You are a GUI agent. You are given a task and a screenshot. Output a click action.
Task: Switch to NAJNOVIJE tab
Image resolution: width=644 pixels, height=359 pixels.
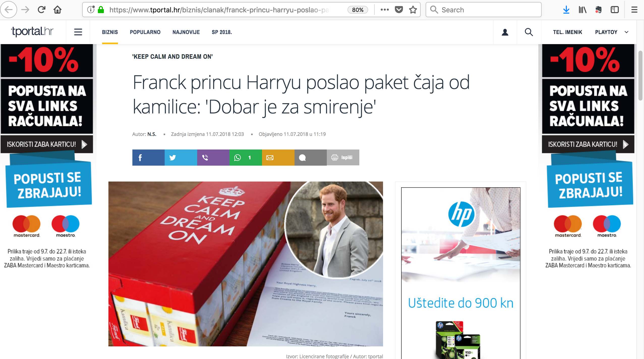coord(186,32)
